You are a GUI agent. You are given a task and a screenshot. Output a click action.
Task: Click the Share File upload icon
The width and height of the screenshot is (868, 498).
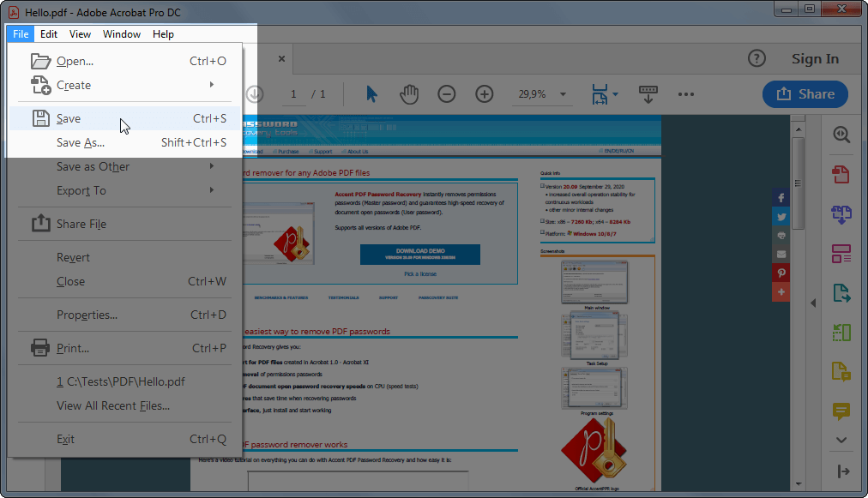40,224
